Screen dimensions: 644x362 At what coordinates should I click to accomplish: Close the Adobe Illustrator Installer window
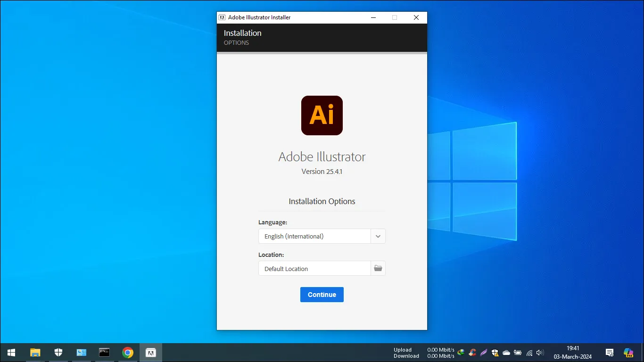coord(416,17)
